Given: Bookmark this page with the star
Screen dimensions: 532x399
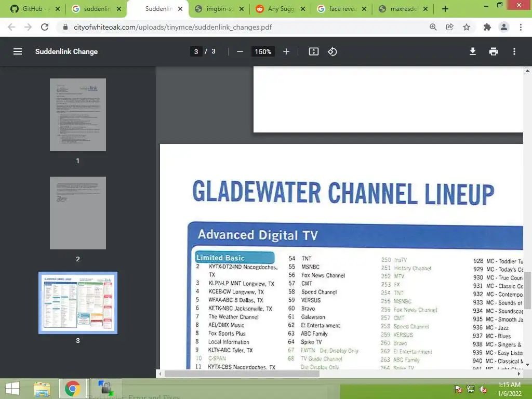Looking at the screenshot, I should pos(467,27).
